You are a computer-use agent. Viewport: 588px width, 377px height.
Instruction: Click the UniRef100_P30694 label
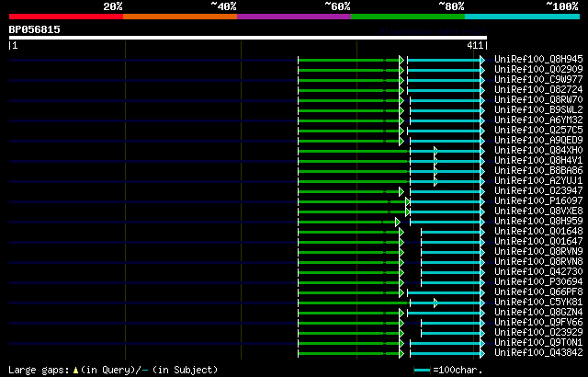pos(538,282)
